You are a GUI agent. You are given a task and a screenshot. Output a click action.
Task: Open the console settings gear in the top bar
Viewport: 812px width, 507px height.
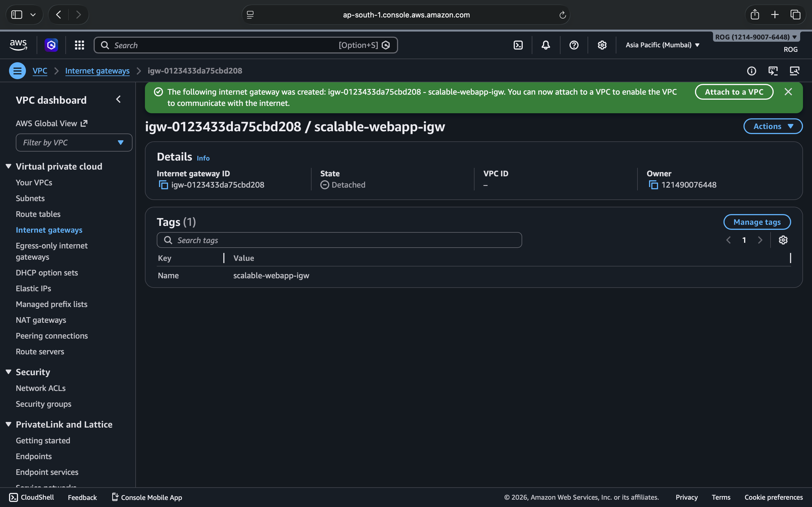point(602,45)
